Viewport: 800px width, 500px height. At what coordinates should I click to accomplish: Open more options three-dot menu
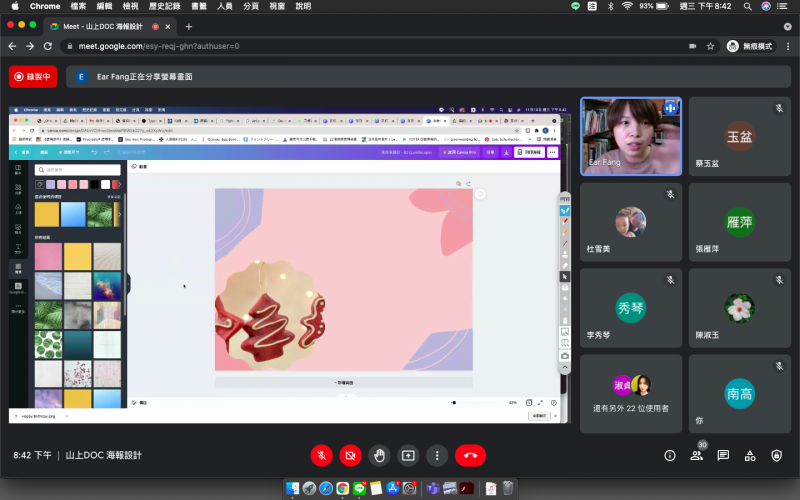click(437, 455)
